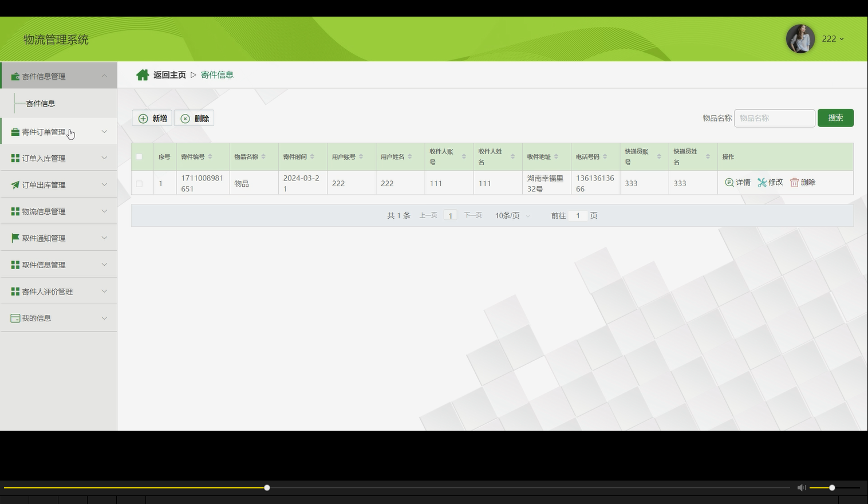868x504 pixels.
Task: Click 修改 for the 物品 row
Action: click(x=770, y=182)
